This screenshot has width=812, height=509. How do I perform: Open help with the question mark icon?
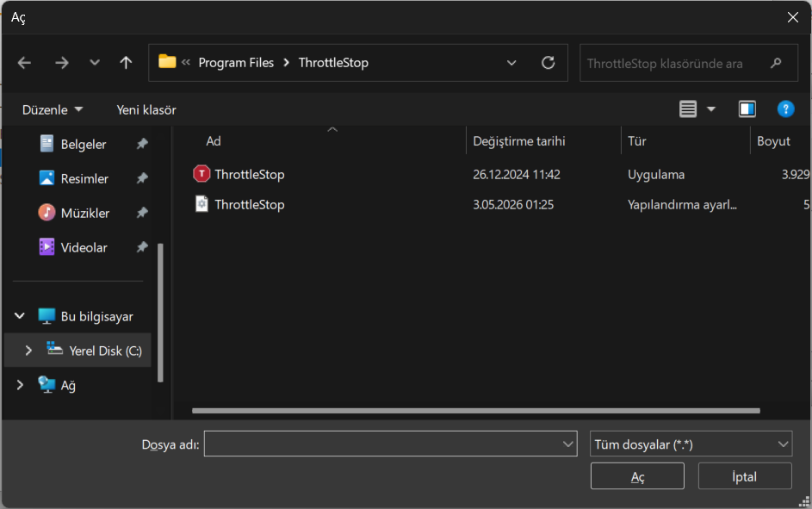click(x=785, y=109)
